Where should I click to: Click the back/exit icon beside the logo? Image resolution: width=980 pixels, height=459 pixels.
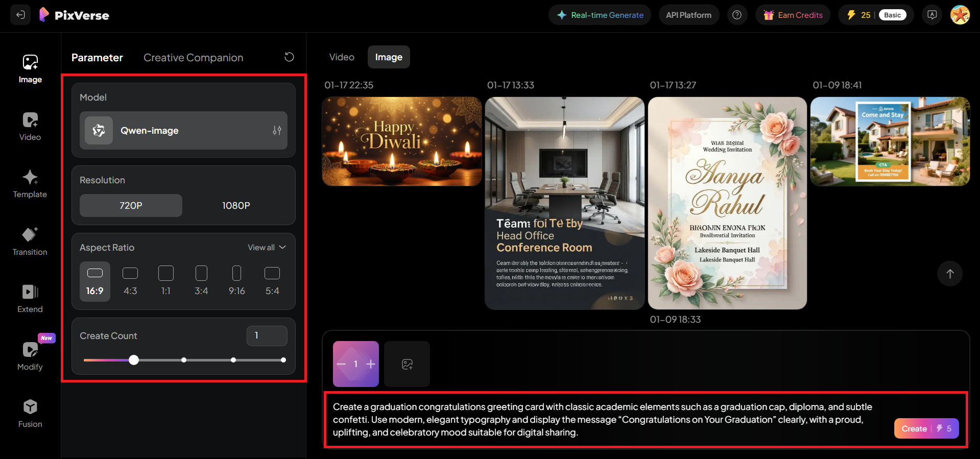pos(20,15)
